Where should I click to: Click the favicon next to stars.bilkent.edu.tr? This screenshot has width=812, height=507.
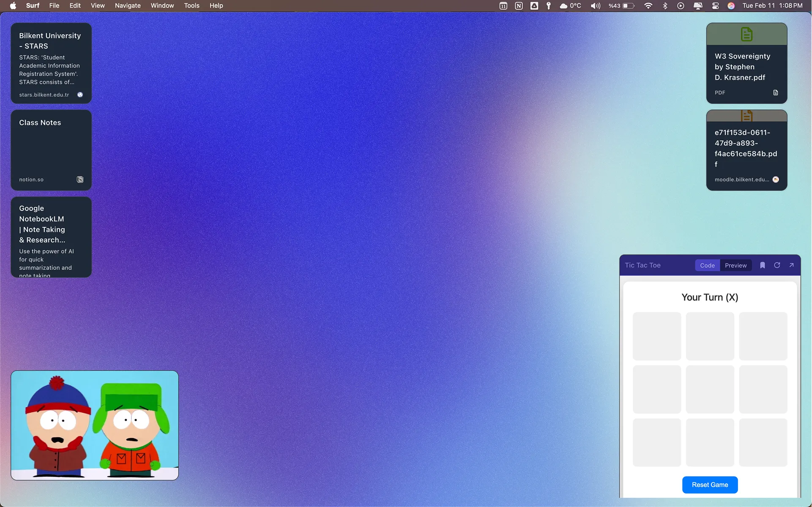tap(80, 95)
